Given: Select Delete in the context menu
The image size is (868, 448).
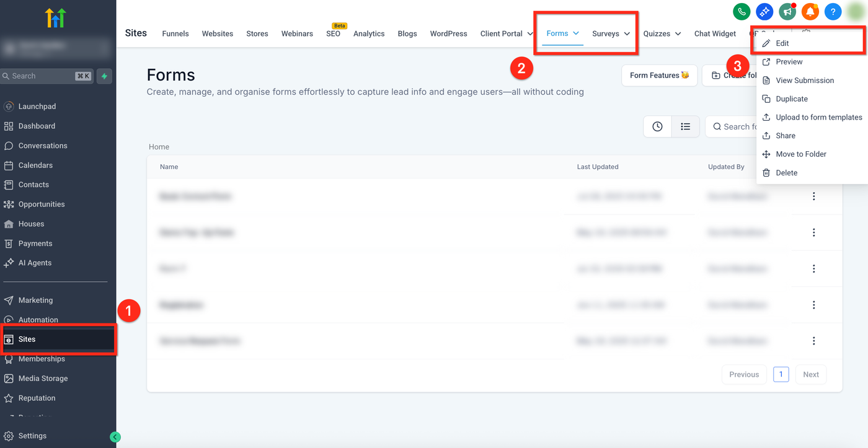Looking at the screenshot, I should pyautogui.click(x=786, y=173).
